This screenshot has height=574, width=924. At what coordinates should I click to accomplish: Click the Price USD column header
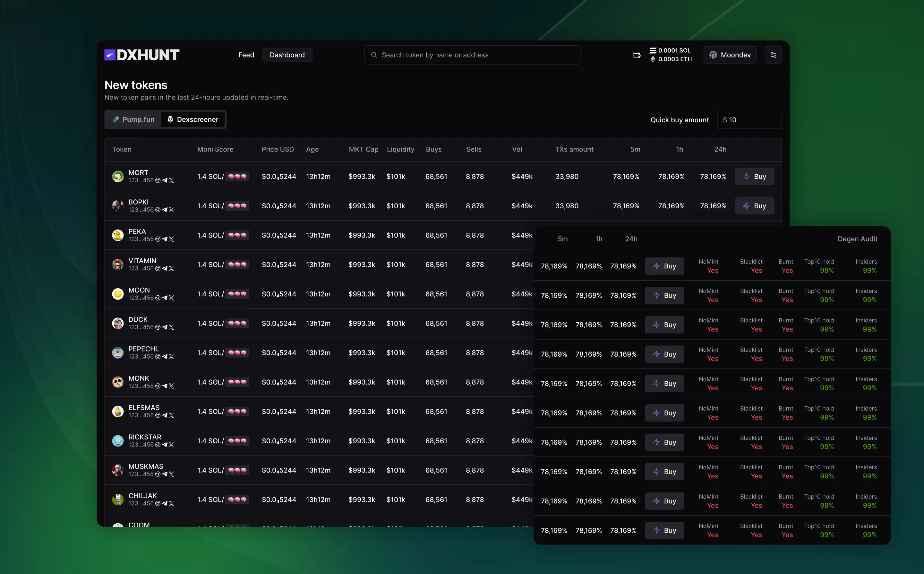click(x=278, y=150)
